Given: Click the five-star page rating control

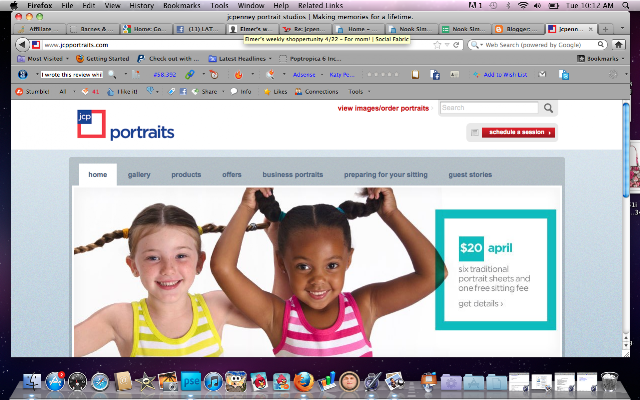Looking at the screenshot, I should pyautogui.click(x=382, y=75).
